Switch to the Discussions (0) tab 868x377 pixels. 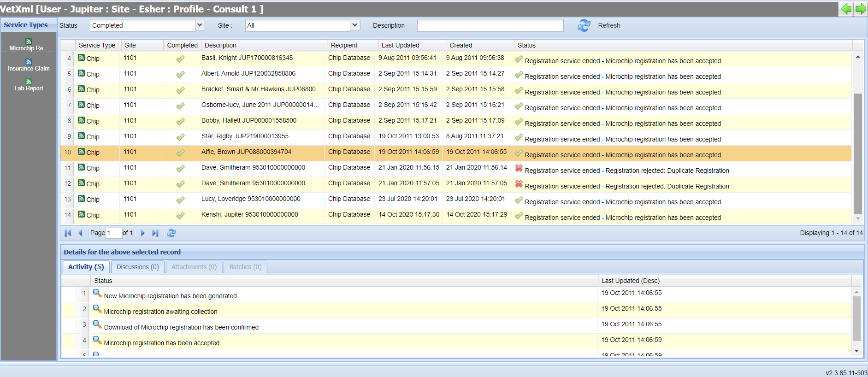point(138,267)
